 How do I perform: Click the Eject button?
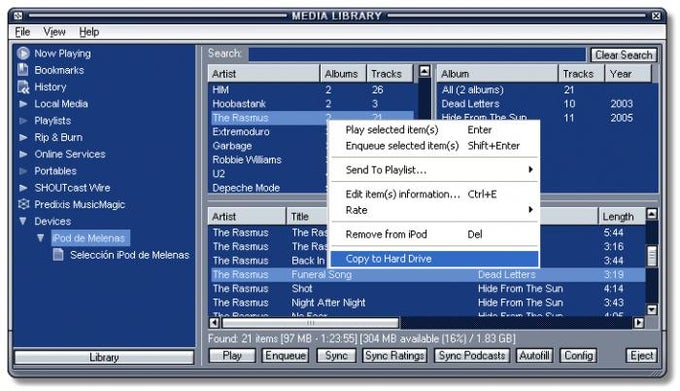coord(641,355)
